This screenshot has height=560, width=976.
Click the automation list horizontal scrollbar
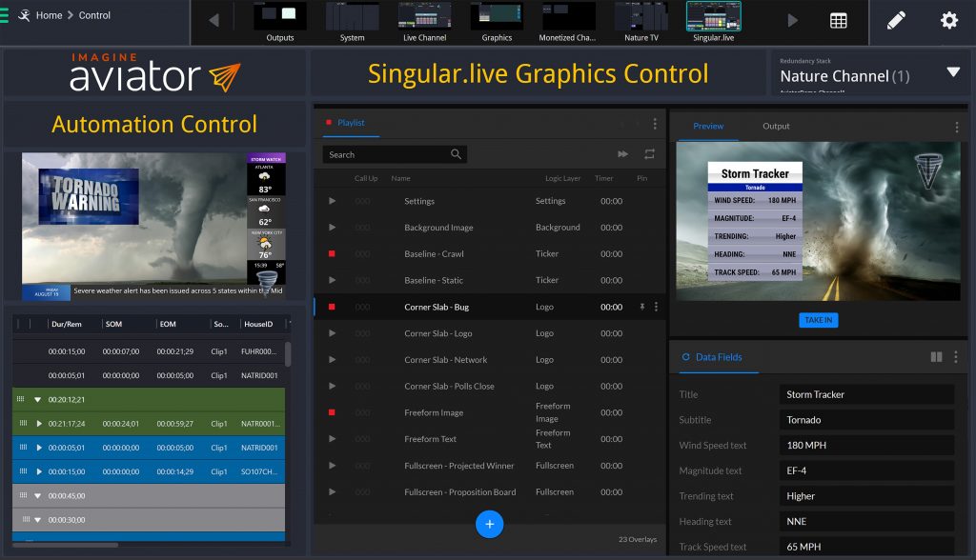(x=66, y=545)
